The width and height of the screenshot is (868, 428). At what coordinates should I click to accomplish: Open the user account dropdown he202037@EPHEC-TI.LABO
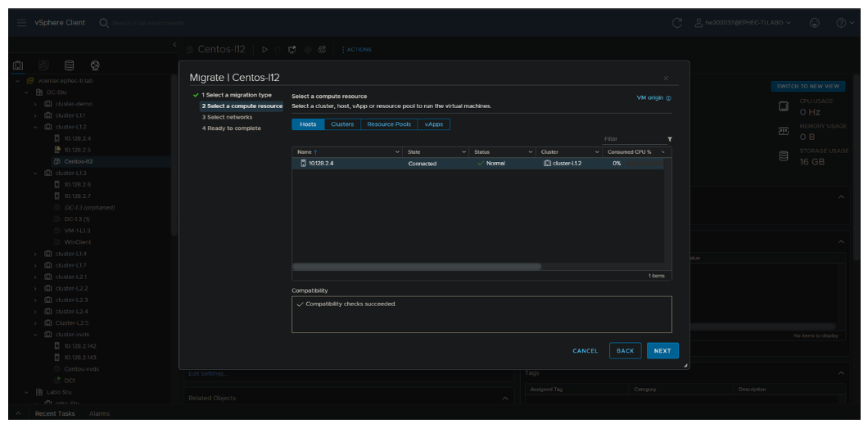point(743,23)
